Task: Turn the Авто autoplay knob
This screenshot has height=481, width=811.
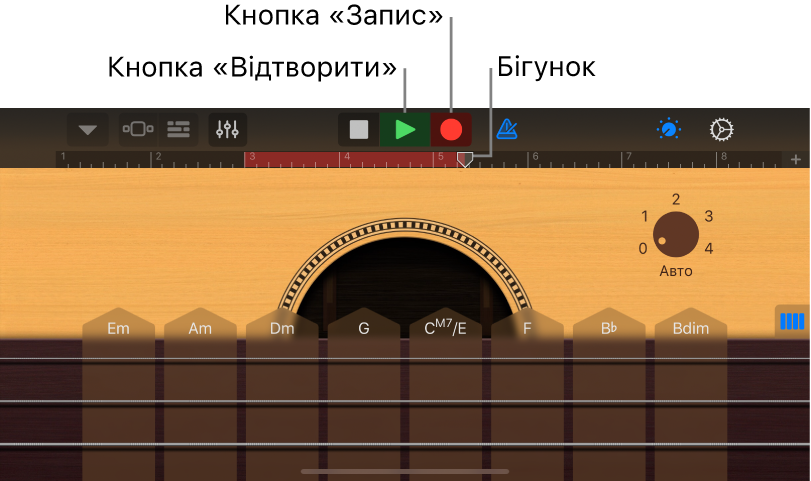Action: [676, 234]
